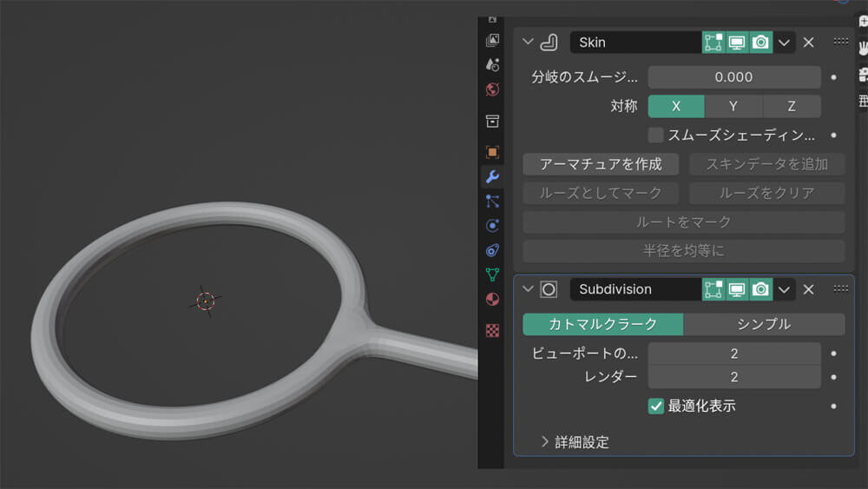
Task: Click animate dot beside スムーズシェーディング
Action: 833,135
